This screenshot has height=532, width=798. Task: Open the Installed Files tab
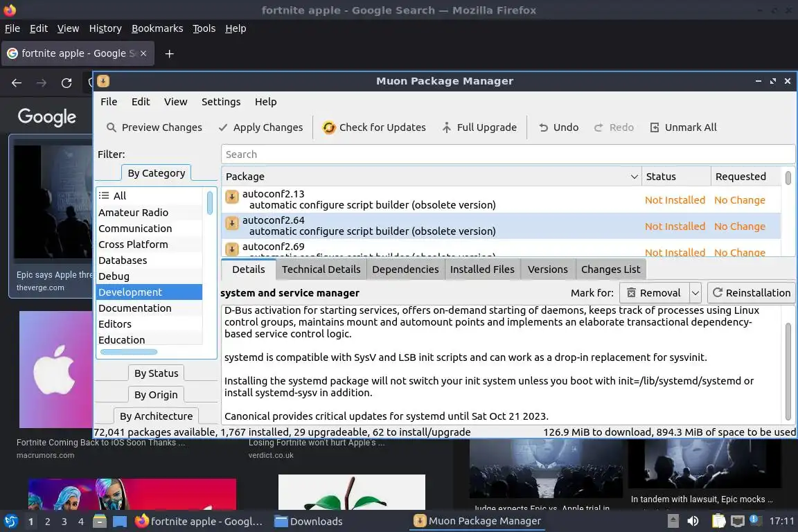click(482, 269)
